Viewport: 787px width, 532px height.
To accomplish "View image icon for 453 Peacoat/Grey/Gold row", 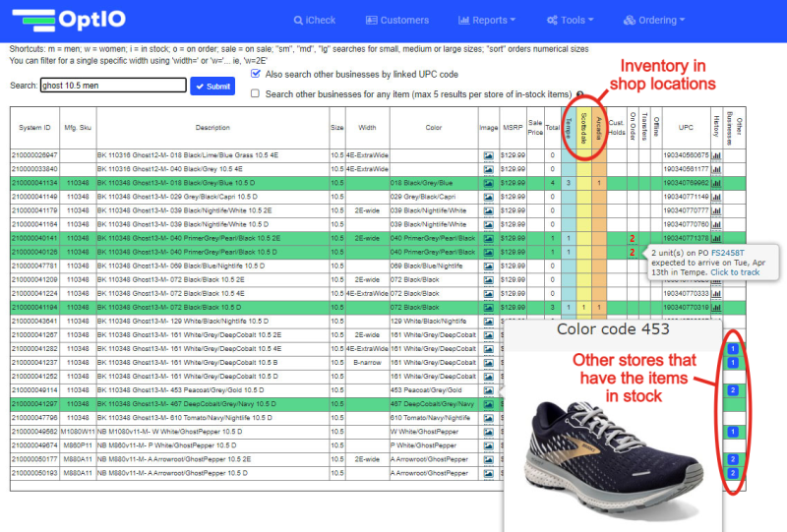I will pos(488,389).
